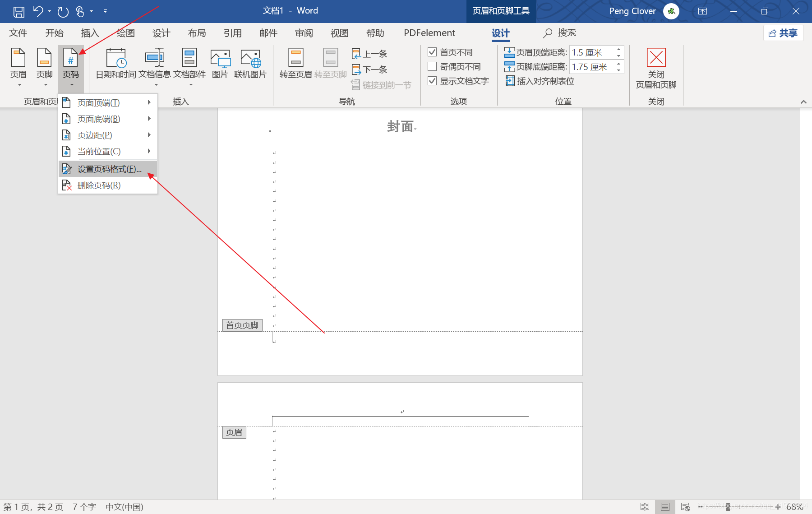This screenshot has height=514, width=812.
Task: Toggle touch/mouse mode icon
Action: click(x=80, y=11)
